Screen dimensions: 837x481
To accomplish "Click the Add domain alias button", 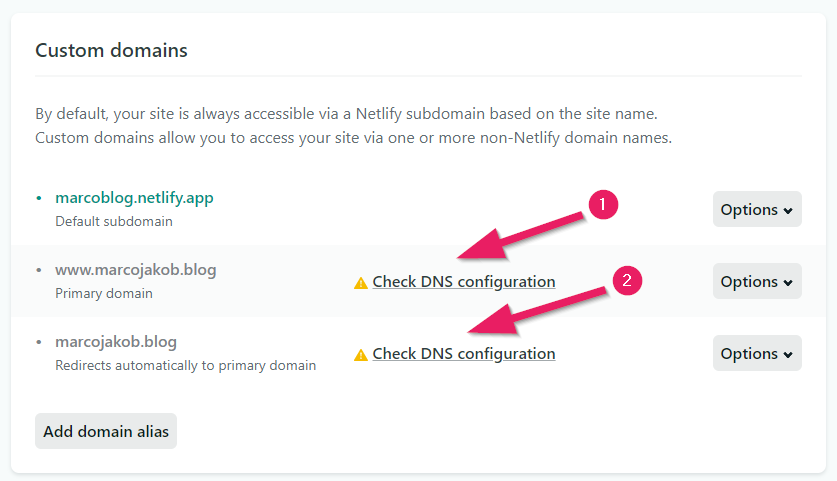I will 106,431.
